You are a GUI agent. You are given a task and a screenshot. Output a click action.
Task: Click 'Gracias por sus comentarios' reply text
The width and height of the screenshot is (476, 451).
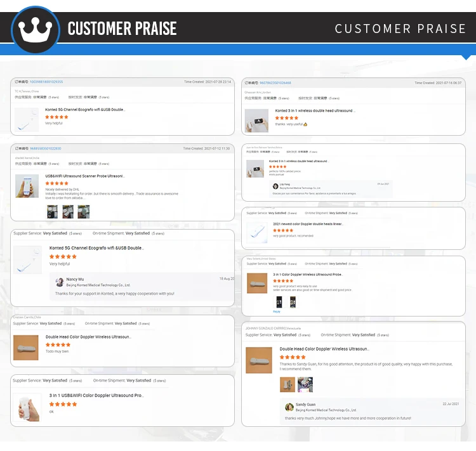314,193
